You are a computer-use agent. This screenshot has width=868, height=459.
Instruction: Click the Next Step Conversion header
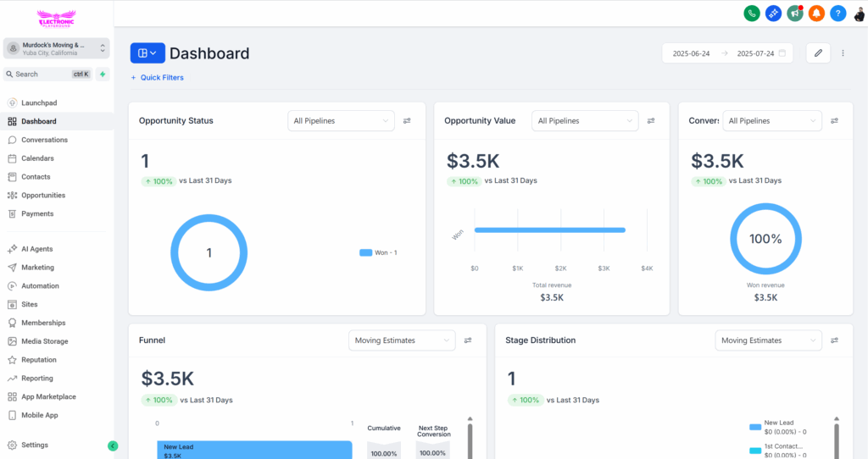[433, 431]
